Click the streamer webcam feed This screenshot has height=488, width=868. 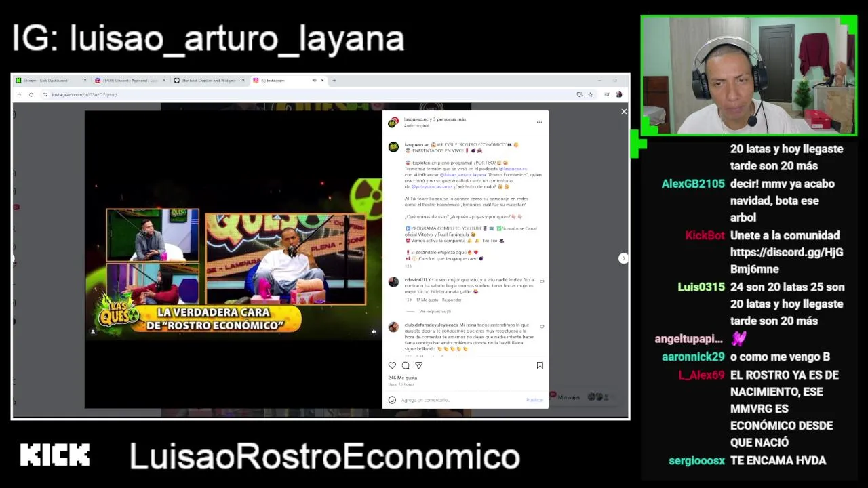749,75
